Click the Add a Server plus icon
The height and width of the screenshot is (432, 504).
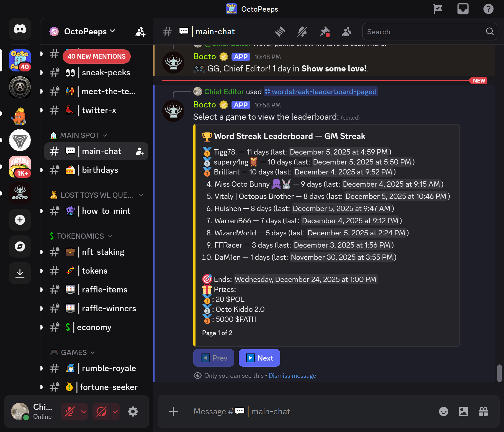(20, 220)
